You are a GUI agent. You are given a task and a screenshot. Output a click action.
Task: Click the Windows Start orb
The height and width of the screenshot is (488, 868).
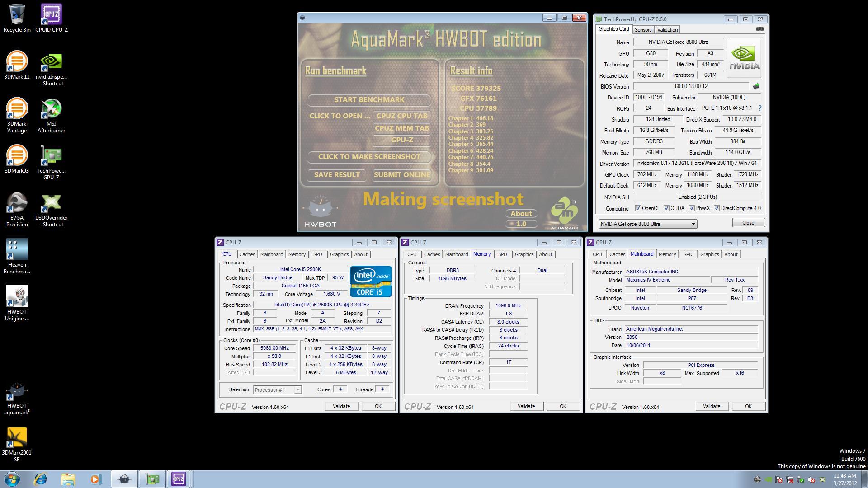tap(12, 479)
